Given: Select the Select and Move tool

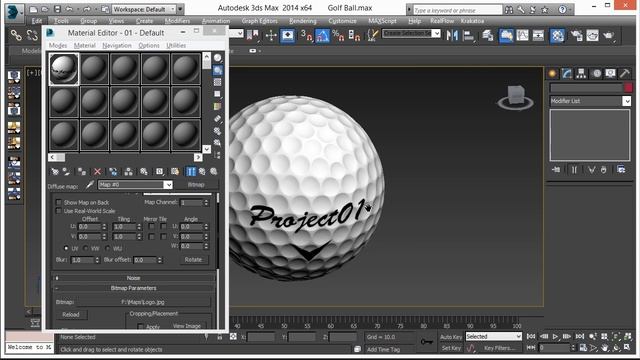Looking at the screenshot, I should pyautogui.click(x=271, y=36).
